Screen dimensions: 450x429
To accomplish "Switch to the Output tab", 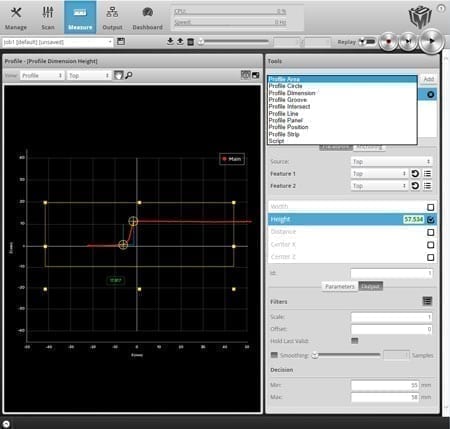I will tap(370, 286).
